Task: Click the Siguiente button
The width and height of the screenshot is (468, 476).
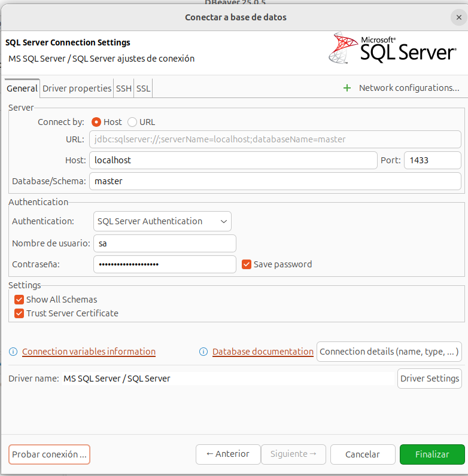Action: point(293,454)
